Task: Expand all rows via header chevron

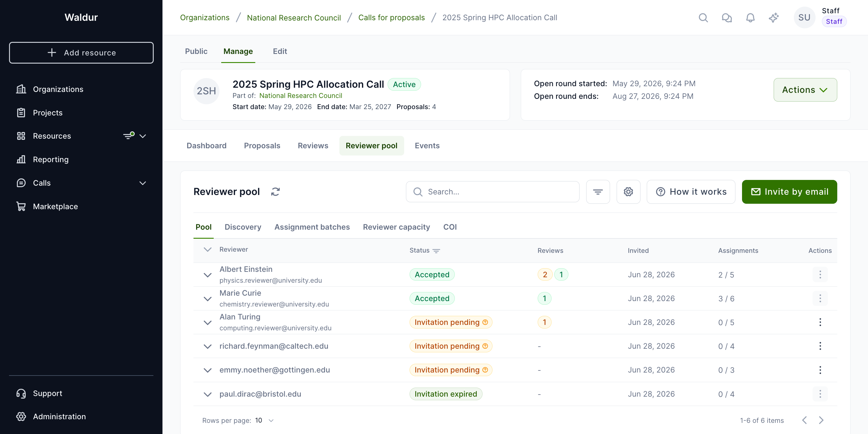Action: pos(208,250)
